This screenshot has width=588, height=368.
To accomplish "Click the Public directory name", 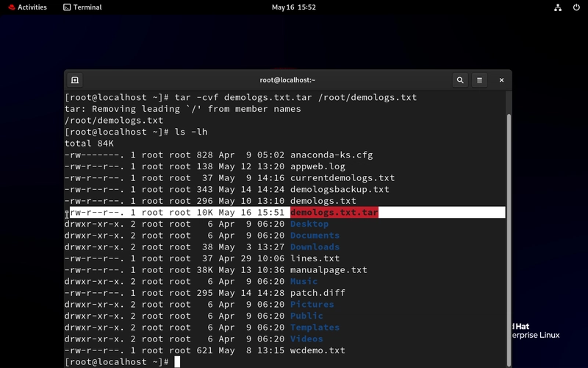I will 306,316.
